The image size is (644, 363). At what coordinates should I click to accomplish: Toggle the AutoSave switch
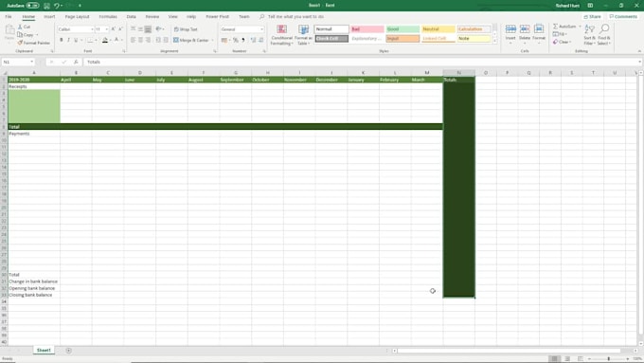coord(33,6)
